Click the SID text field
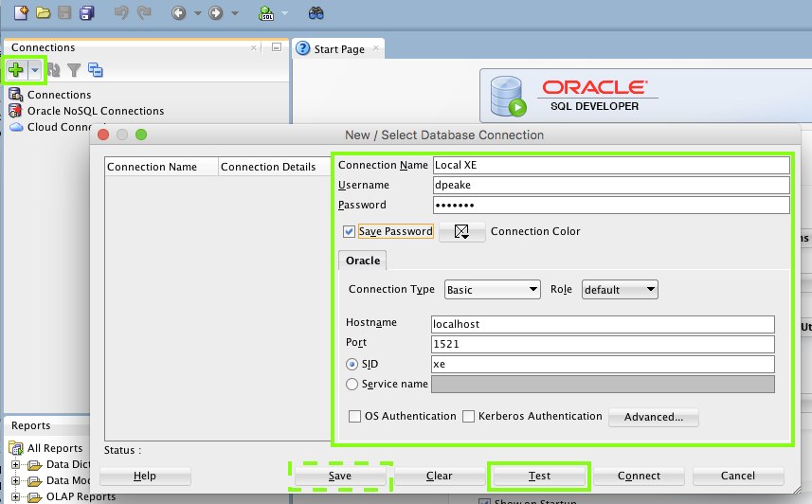812x504 pixels. click(x=603, y=364)
